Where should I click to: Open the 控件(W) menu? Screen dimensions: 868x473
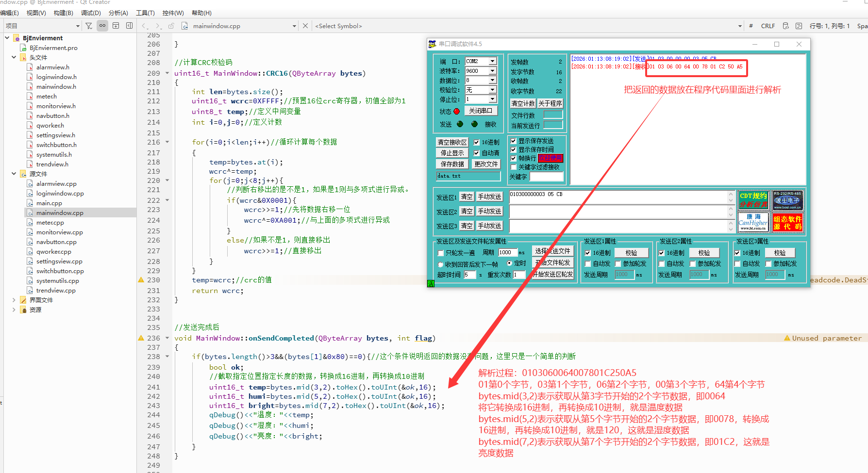[x=173, y=13]
